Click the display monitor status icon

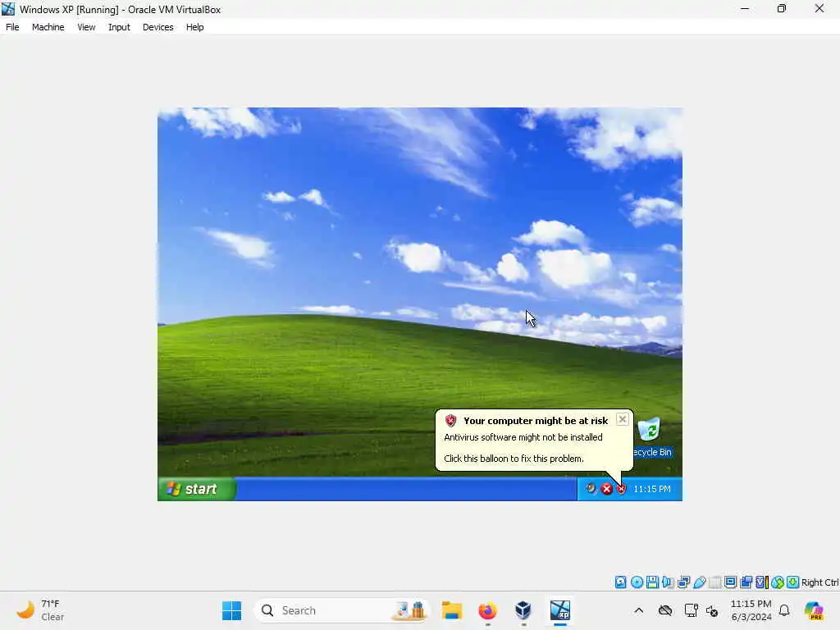click(x=730, y=582)
